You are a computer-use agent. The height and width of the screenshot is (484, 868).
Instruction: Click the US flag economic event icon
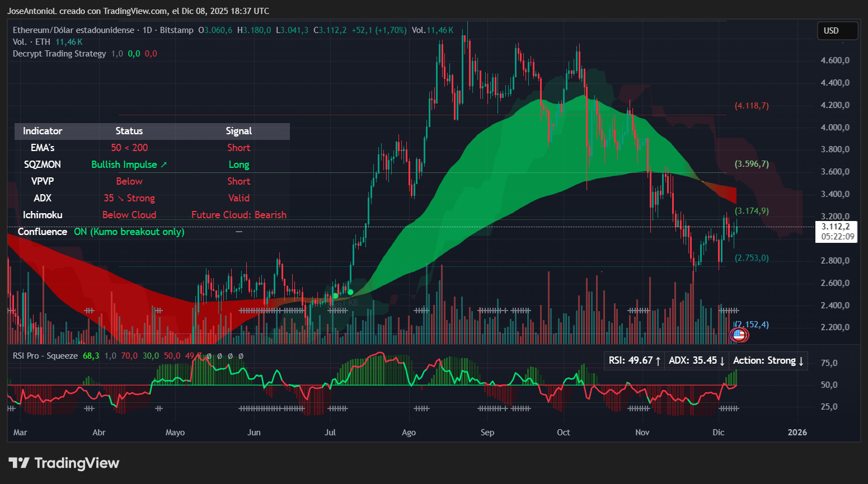[x=739, y=335]
